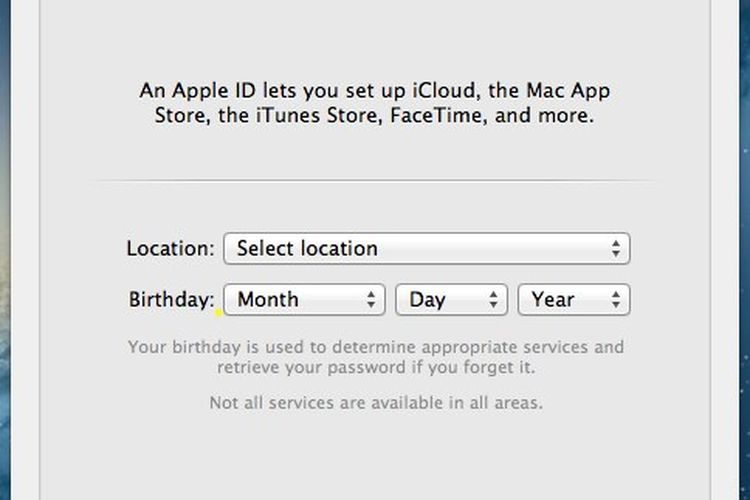Click the Birthday: field label
This screenshot has width=750, height=500.
tap(171, 300)
